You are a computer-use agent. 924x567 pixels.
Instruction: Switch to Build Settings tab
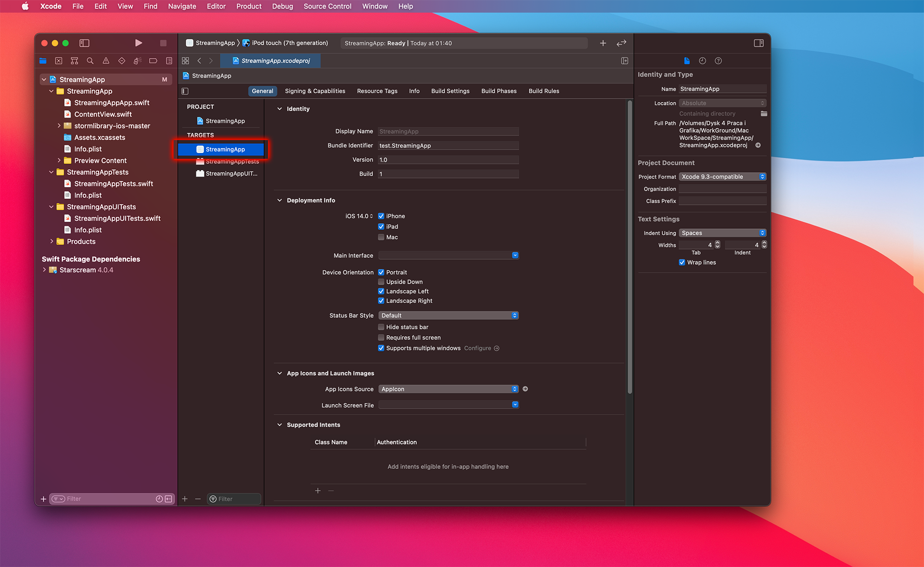pyautogui.click(x=450, y=91)
